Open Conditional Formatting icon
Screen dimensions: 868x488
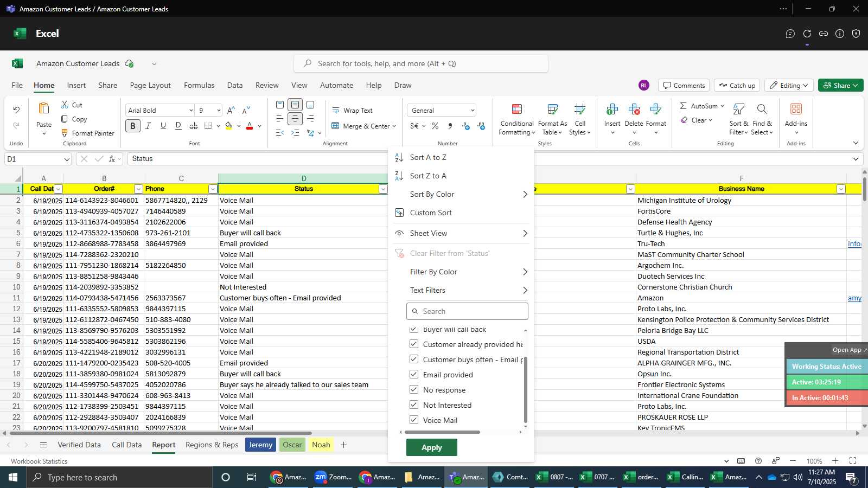[517, 110]
